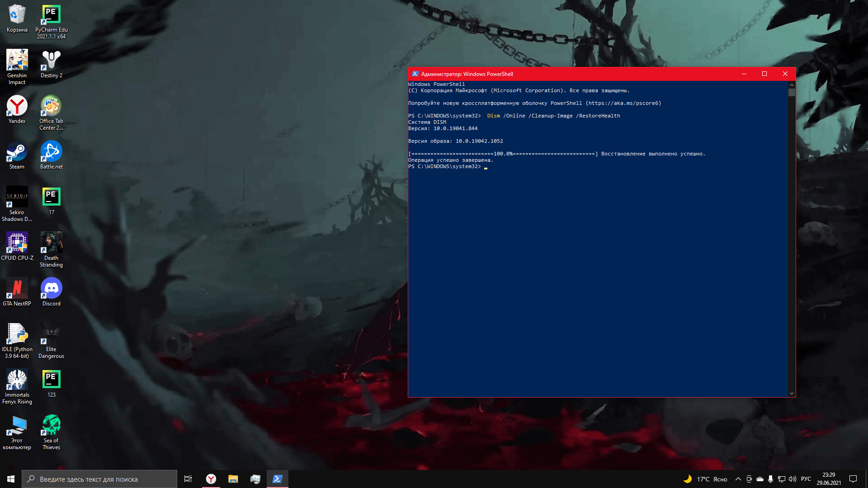This screenshot has width=868, height=488.
Task: Select the Destiny 2 desktop shortcut
Action: pyautogui.click(x=51, y=64)
